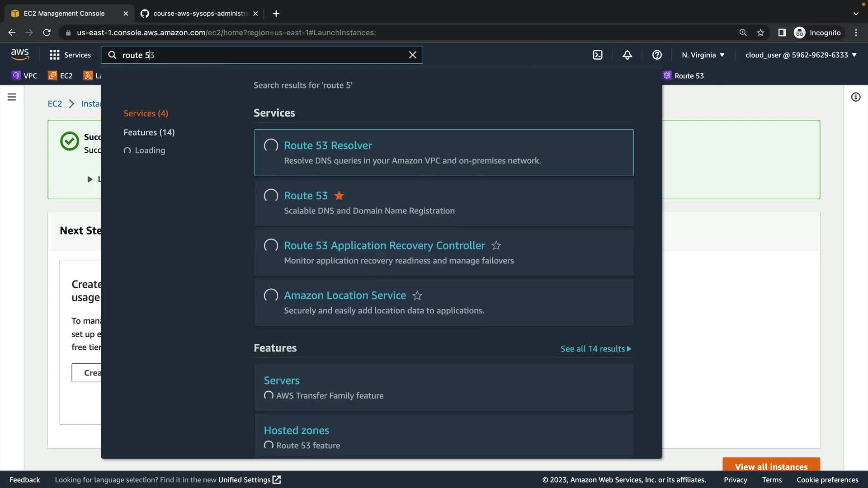Open the info panel icon

pyautogui.click(x=855, y=97)
